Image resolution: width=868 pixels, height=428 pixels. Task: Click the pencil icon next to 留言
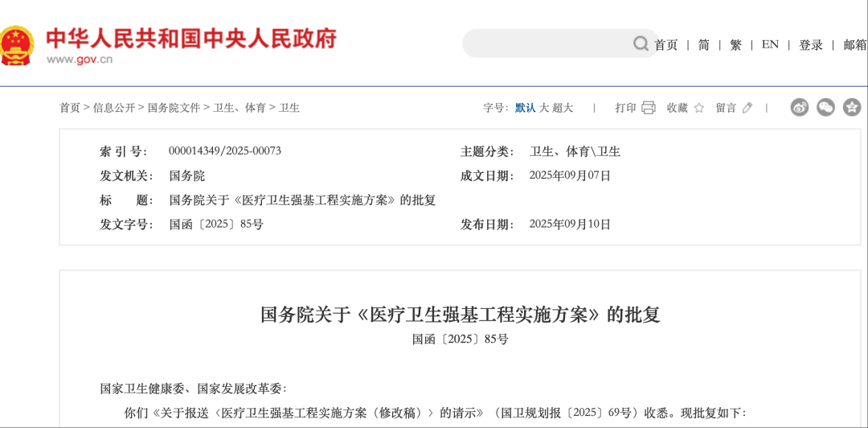click(x=747, y=108)
